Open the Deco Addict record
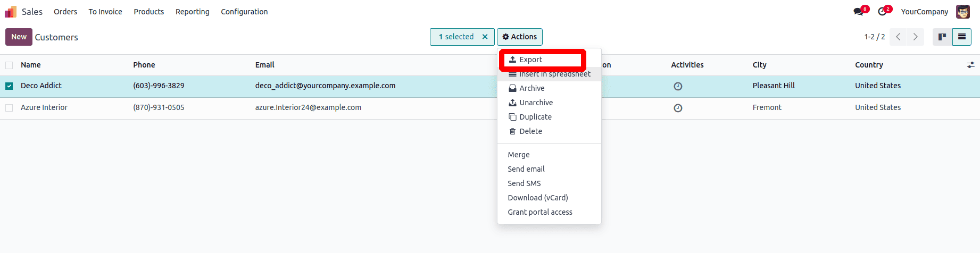 click(x=41, y=86)
